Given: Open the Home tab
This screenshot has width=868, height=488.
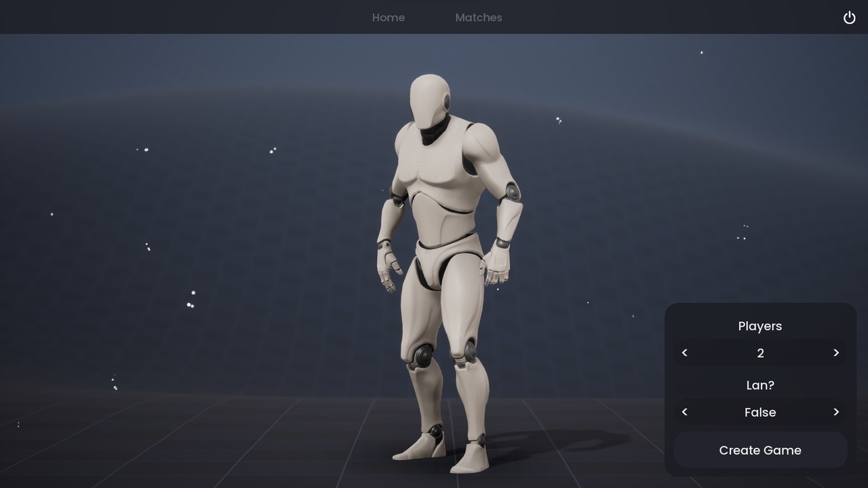Looking at the screenshot, I should [389, 18].
